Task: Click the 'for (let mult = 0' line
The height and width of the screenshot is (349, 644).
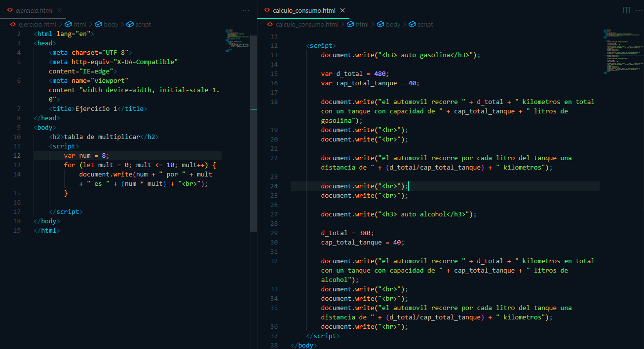Action: 140,165
